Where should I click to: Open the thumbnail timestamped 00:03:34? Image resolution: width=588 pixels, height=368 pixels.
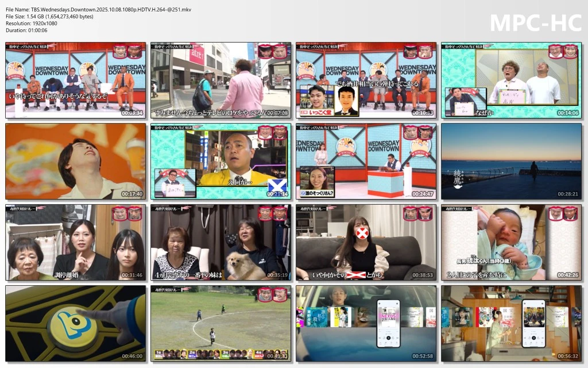[76, 80]
